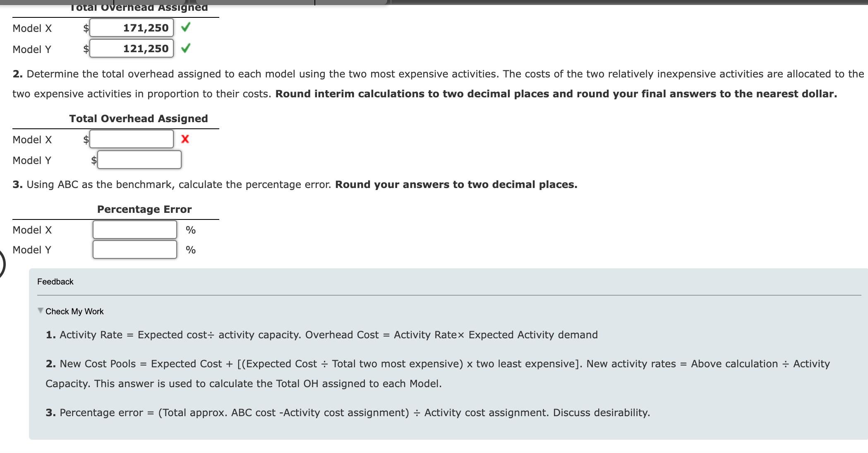The image size is (868, 453).
Task: Click the empty Model Y overhead input for question 2
Action: click(139, 160)
